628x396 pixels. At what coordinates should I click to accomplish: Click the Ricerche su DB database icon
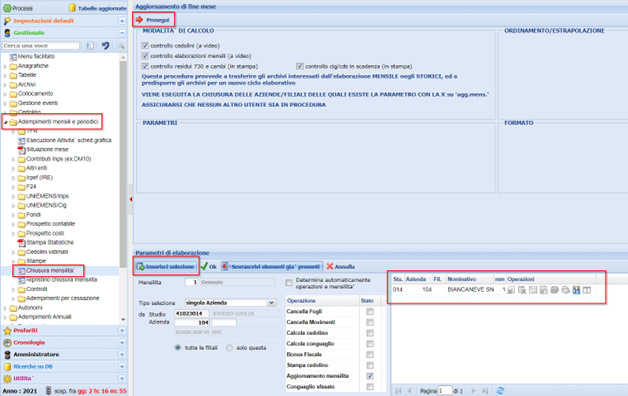(7, 366)
